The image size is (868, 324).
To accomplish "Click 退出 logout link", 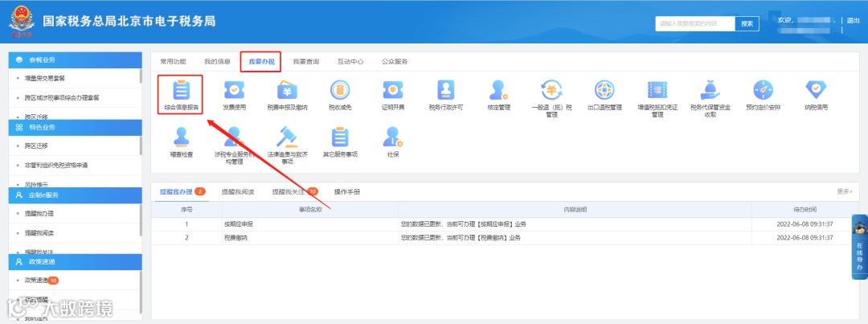I will [x=853, y=20].
